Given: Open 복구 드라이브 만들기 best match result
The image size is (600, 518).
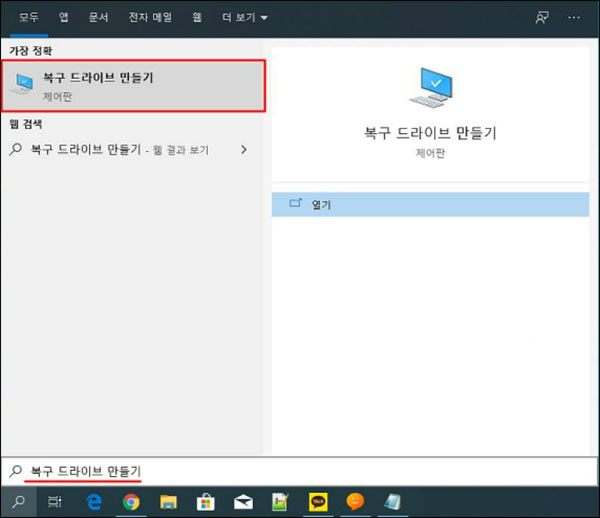Looking at the screenshot, I should point(134,86).
